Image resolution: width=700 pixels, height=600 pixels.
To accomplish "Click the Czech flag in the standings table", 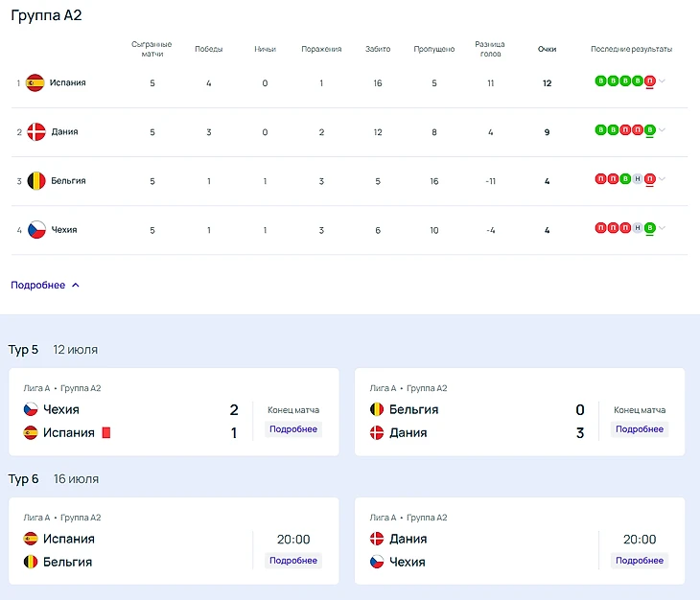I will (35, 230).
